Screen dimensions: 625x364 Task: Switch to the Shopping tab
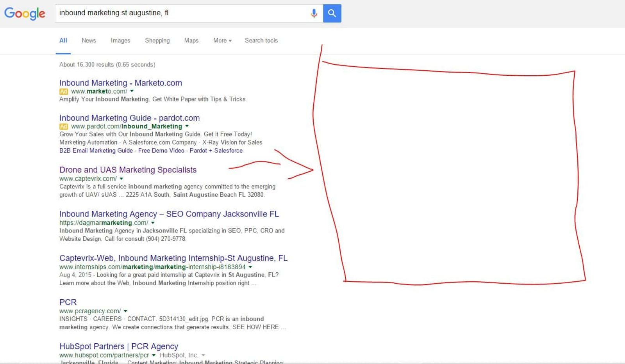pyautogui.click(x=157, y=41)
